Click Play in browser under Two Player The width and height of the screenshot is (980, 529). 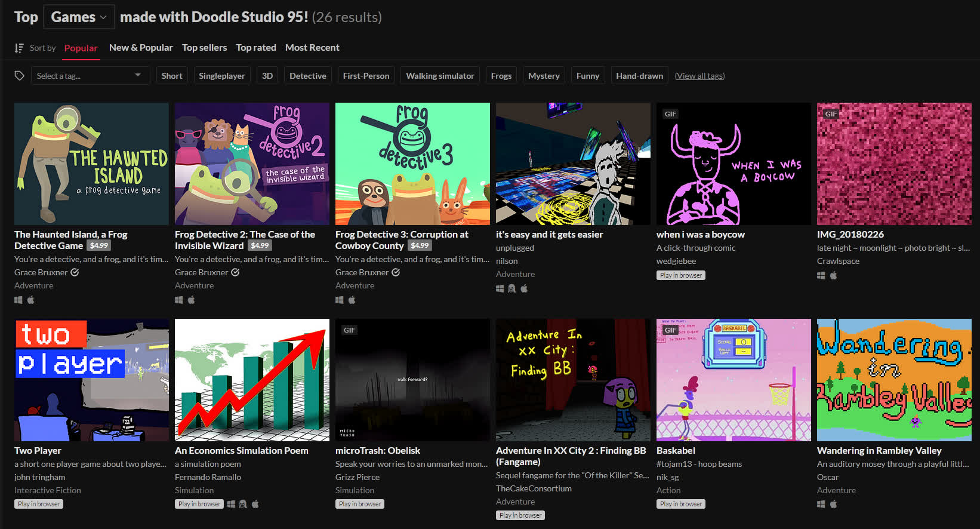[39, 504]
